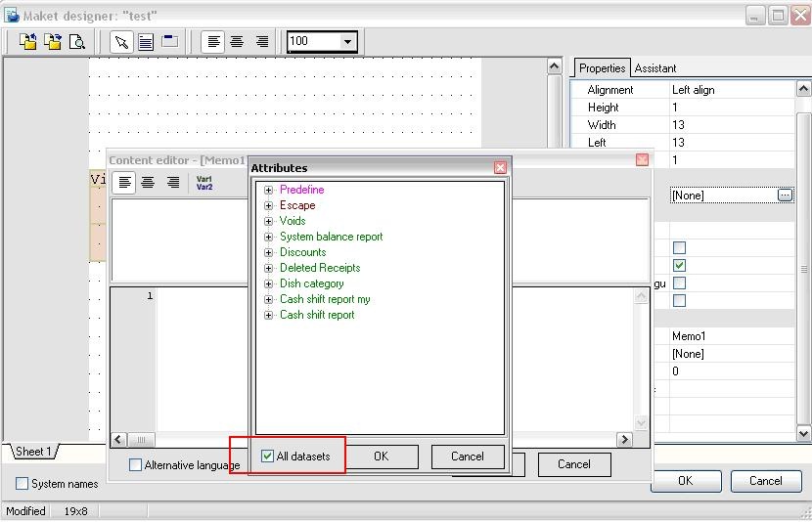This screenshot has width=812, height=522.
Task: Select the arrow pointer tool
Action: [120, 41]
